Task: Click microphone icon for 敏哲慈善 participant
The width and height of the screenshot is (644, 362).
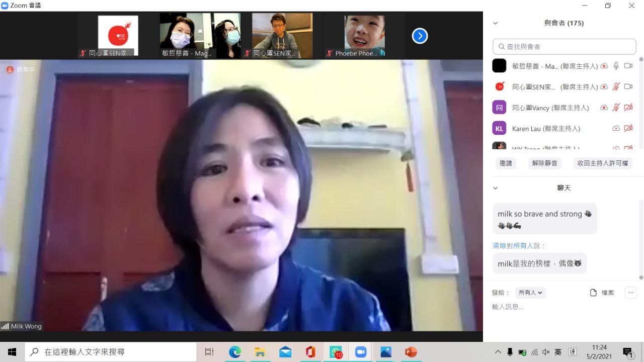Action: point(616,66)
